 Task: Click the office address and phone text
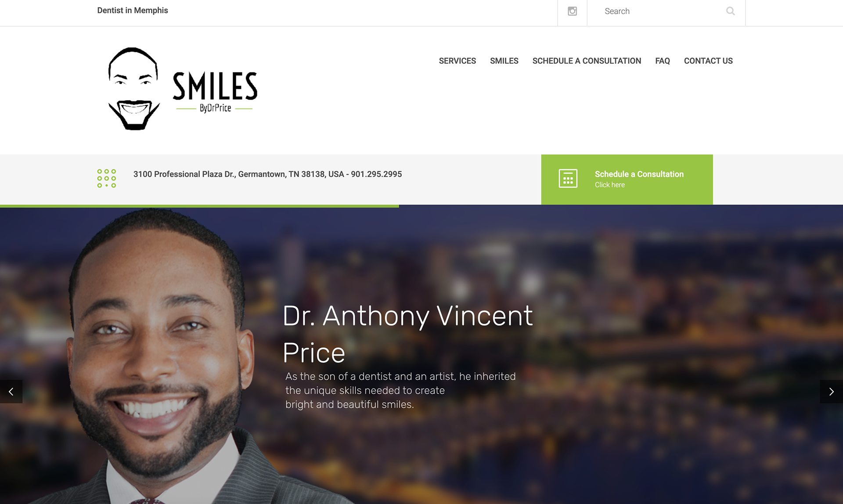[x=267, y=174]
